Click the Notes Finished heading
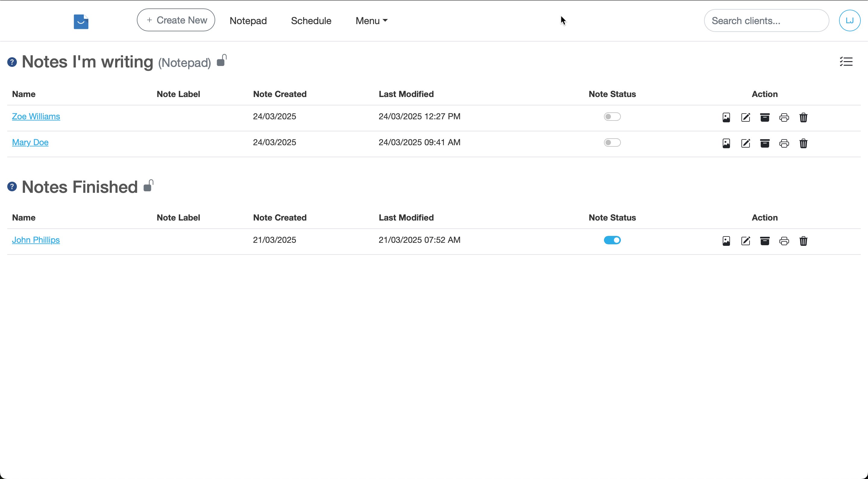 coord(80,186)
